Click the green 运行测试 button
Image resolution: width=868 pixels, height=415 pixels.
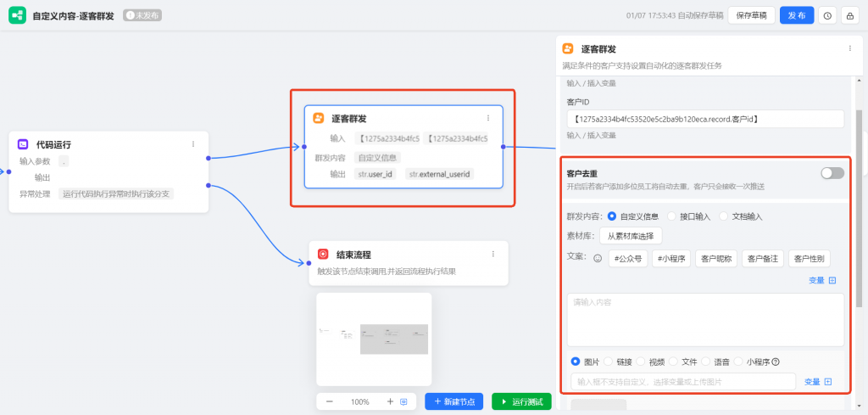[521, 401]
